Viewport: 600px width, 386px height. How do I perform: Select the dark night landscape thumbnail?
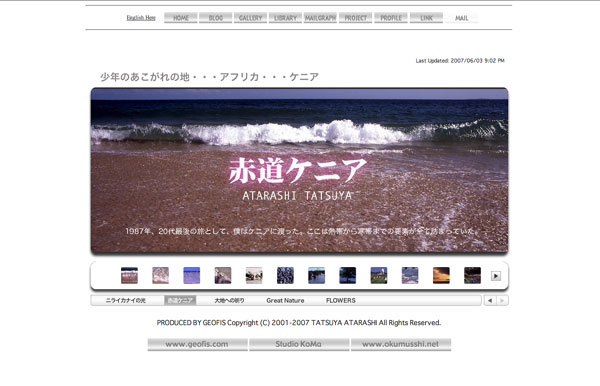(472, 275)
